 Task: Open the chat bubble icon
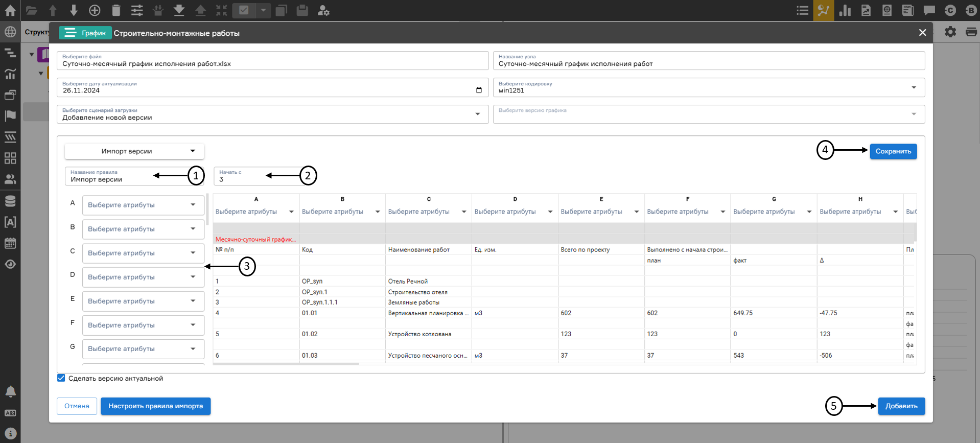point(929,10)
